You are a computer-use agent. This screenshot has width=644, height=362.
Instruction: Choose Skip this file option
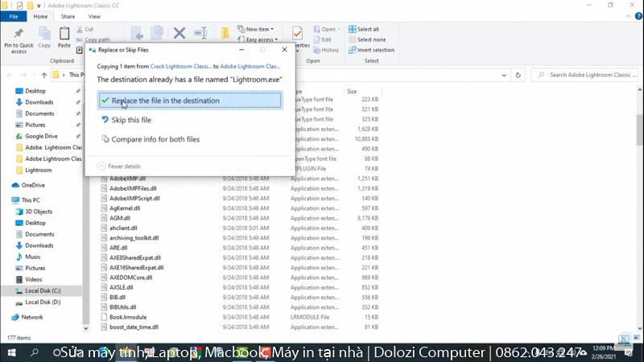point(130,120)
